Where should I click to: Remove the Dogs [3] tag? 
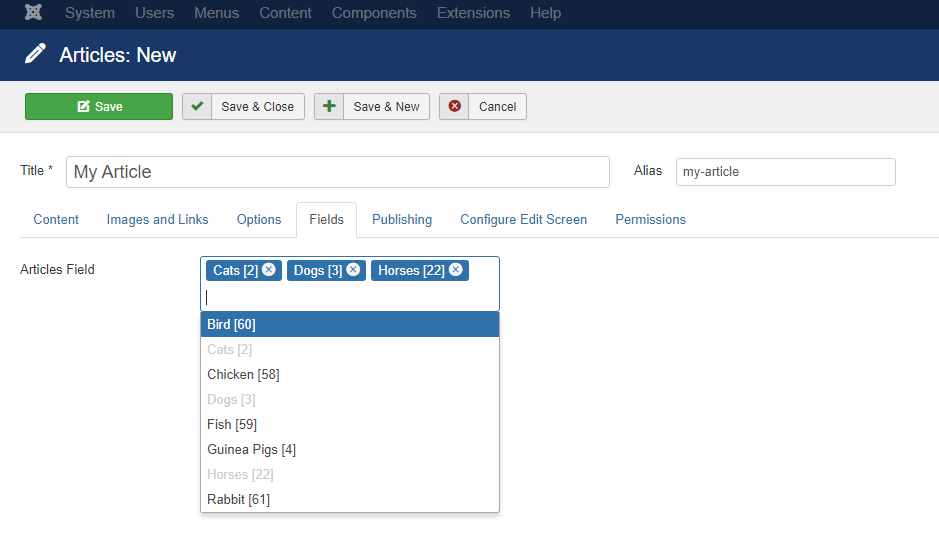[353, 270]
